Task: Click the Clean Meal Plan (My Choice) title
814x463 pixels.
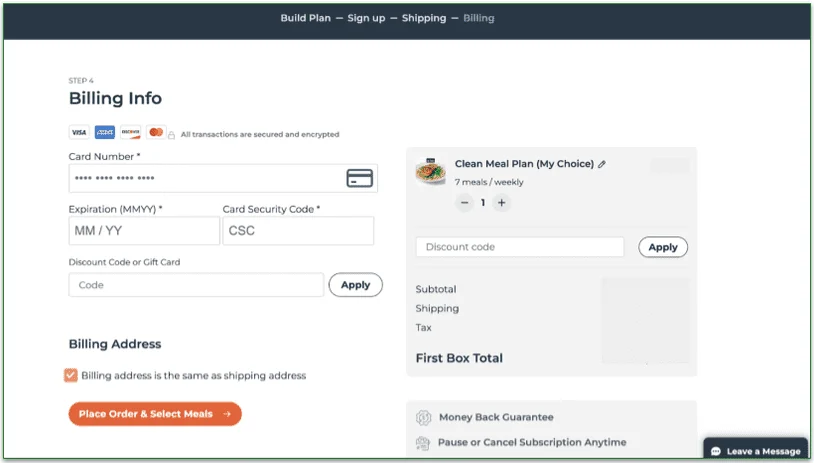Action: (x=524, y=164)
